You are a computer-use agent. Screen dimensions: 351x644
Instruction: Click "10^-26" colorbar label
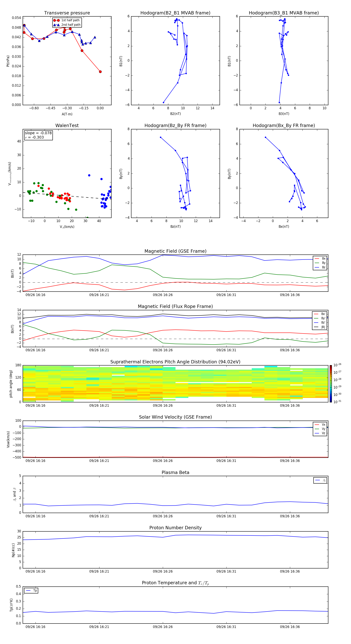click(x=337, y=365)
